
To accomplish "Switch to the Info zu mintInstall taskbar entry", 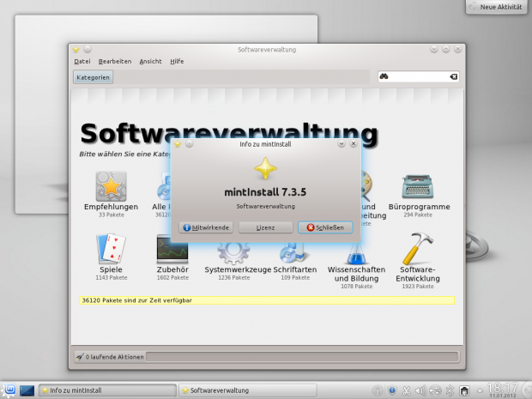I will tap(107, 390).
